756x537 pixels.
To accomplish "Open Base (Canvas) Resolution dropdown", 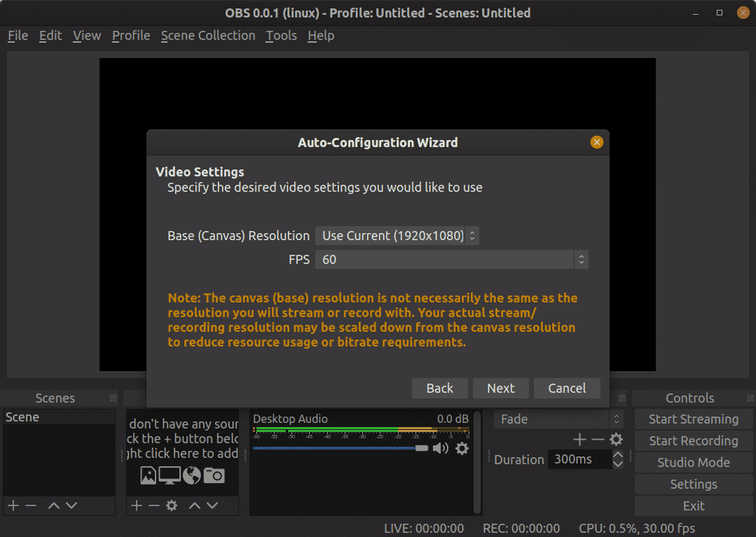I will (x=397, y=236).
